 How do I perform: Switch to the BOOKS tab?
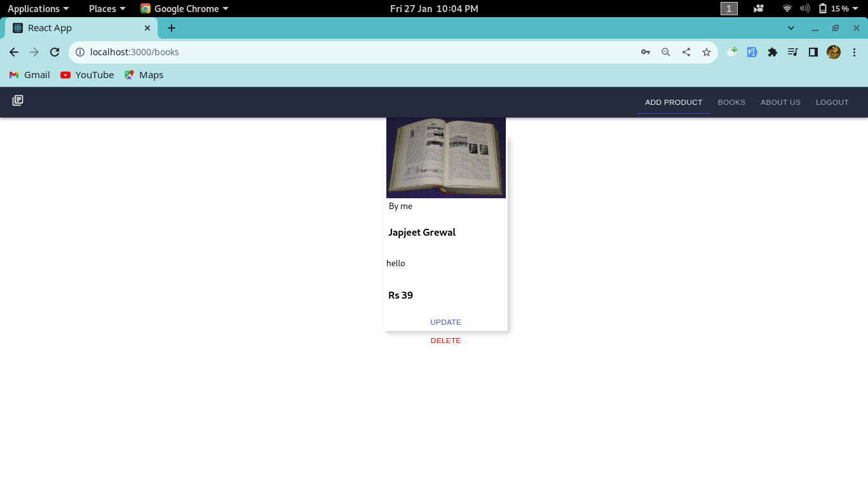(731, 102)
